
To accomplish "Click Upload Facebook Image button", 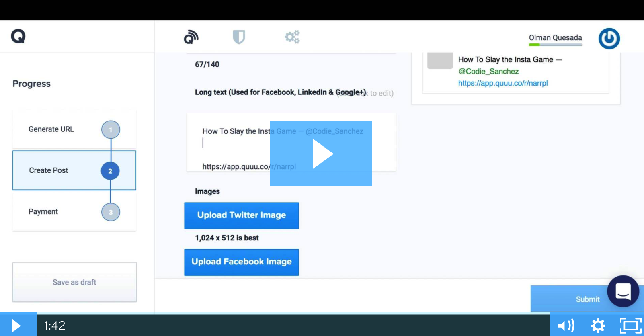I will click(242, 262).
